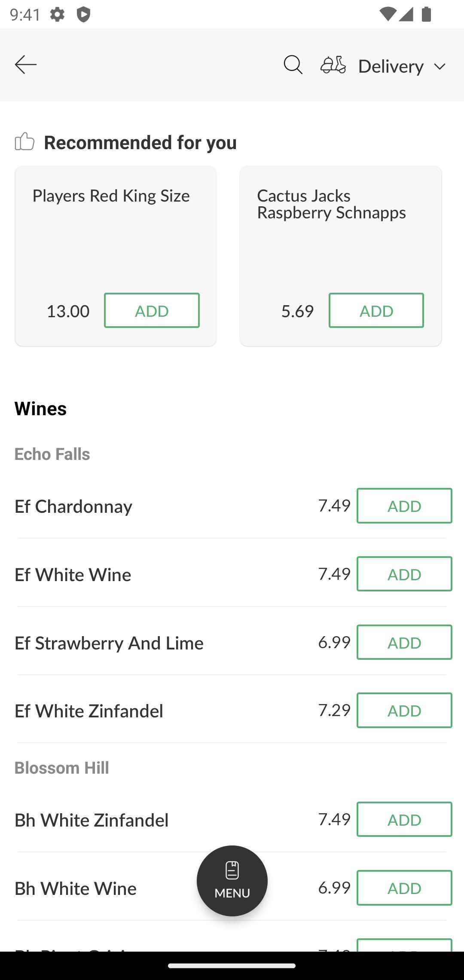The image size is (464, 980).
Task: Open the search magnifier icon
Action: point(293,65)
